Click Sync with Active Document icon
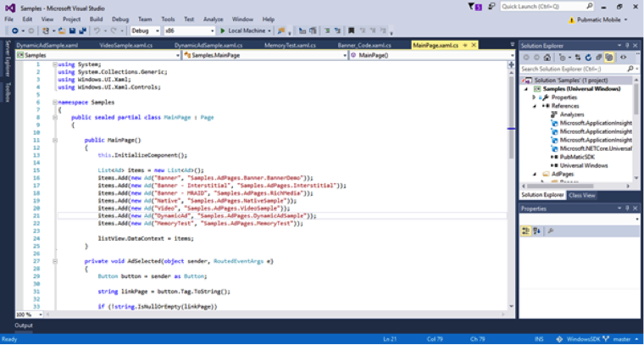The image size is (644, 345). [578, 58]
